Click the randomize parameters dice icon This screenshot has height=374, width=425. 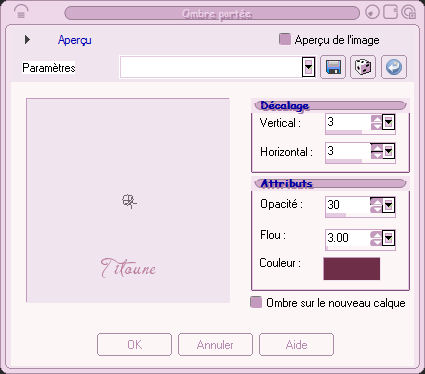pos(363,67)
